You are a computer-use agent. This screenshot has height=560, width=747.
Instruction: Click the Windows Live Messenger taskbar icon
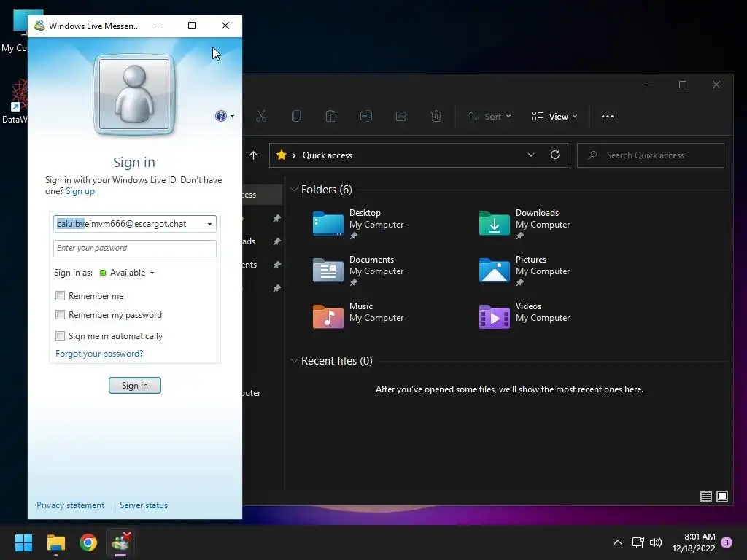point(120,542)
